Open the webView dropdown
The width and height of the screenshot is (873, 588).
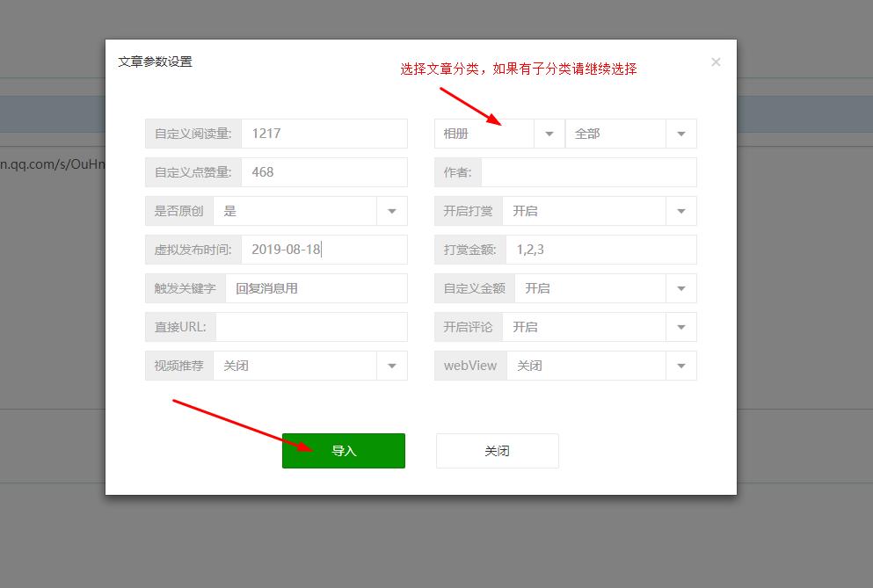[x=601, y=366]
